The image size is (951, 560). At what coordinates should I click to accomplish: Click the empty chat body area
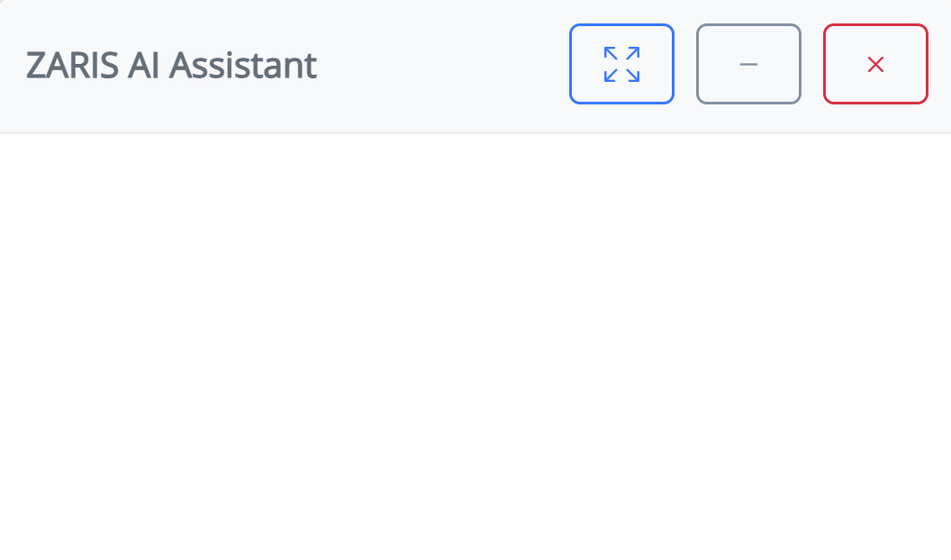pyautogui.click(x=475, y=347)
